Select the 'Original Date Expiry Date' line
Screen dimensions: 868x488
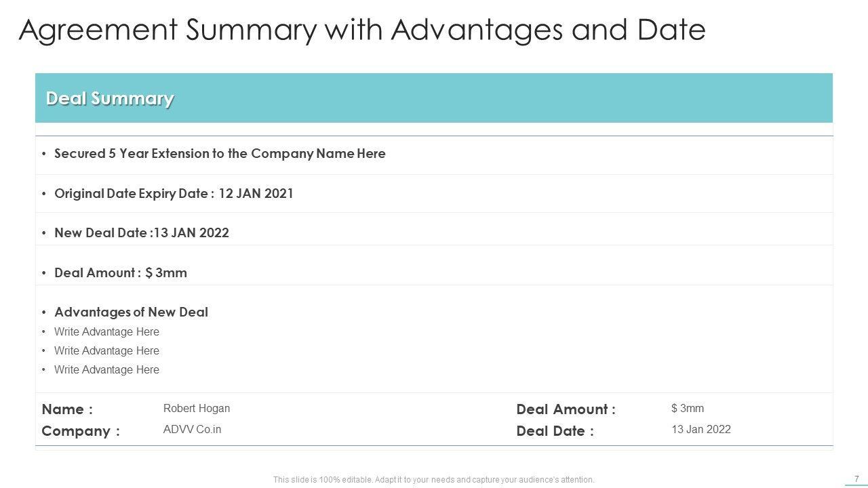tap(174, 194)
